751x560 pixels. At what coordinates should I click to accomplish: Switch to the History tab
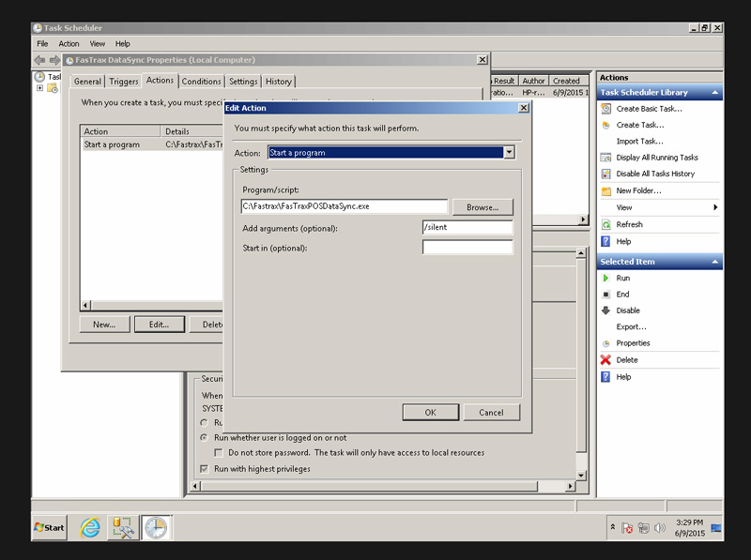pyautogui.click(x=279, y=82)
